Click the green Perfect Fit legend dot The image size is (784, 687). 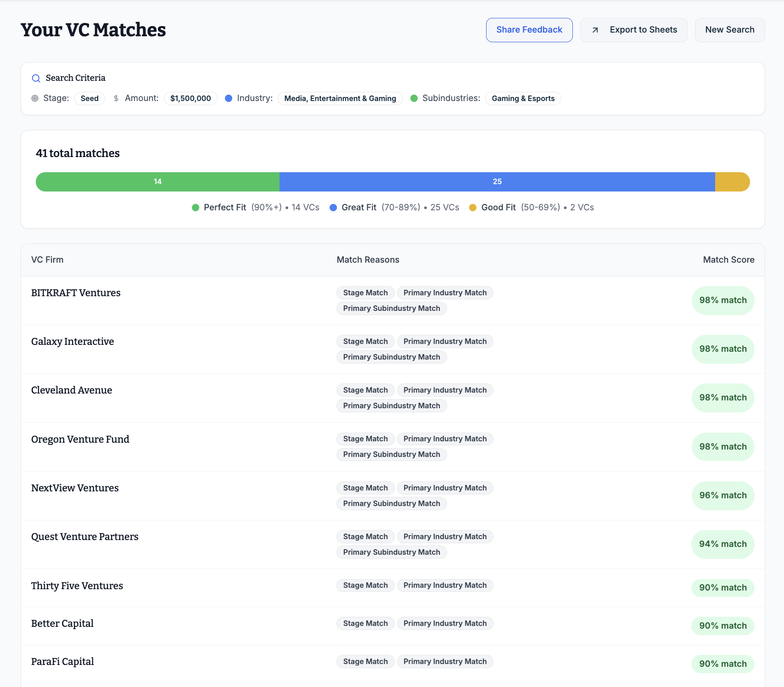(196, 208)
